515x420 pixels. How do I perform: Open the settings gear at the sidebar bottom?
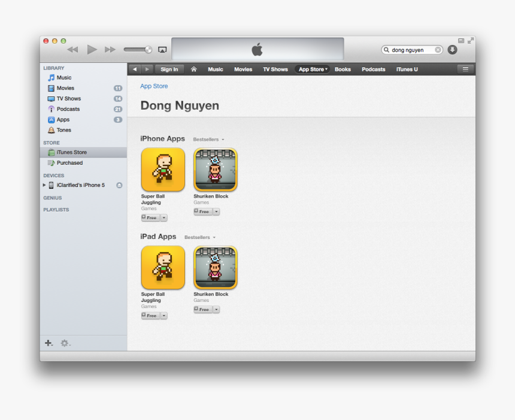[64, 343]
